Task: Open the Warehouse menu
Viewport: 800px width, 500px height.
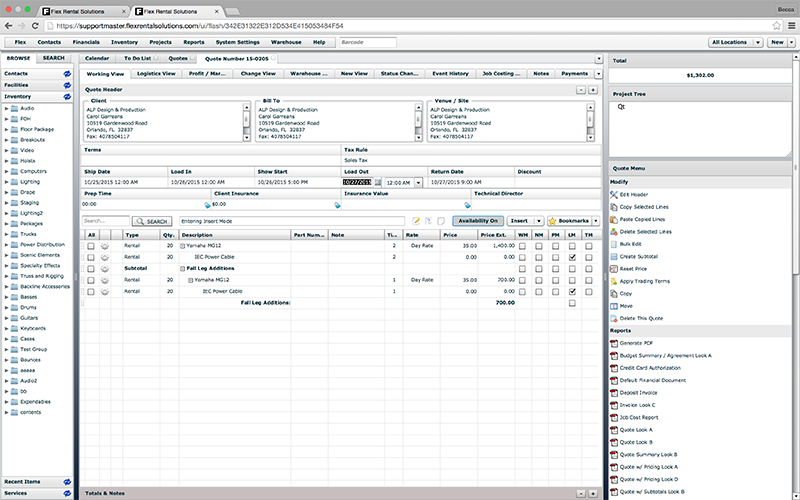Action: tap(286, 42)
